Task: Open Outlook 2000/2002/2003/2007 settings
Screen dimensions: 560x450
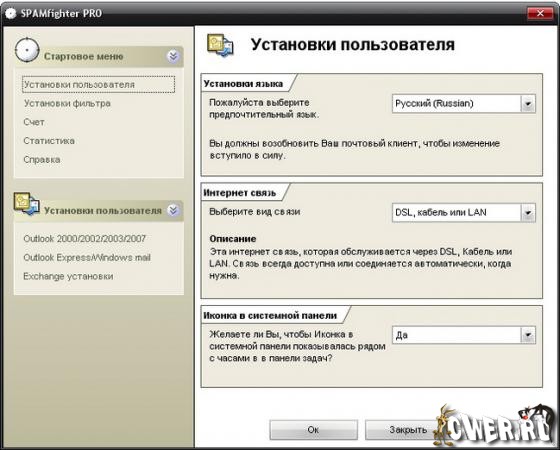Action: tap(84, 239)
